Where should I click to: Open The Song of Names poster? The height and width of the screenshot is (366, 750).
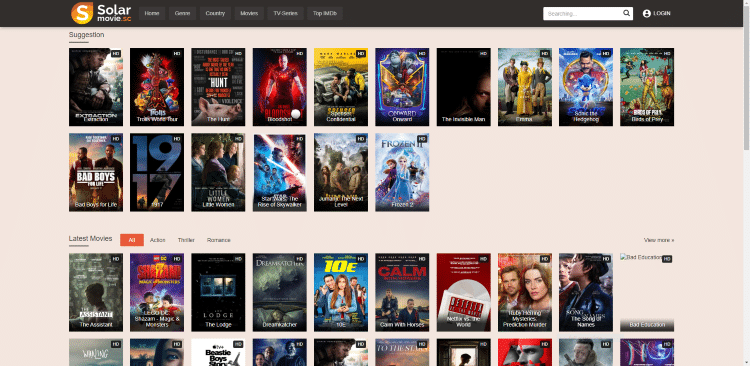(x=586, y=292)
